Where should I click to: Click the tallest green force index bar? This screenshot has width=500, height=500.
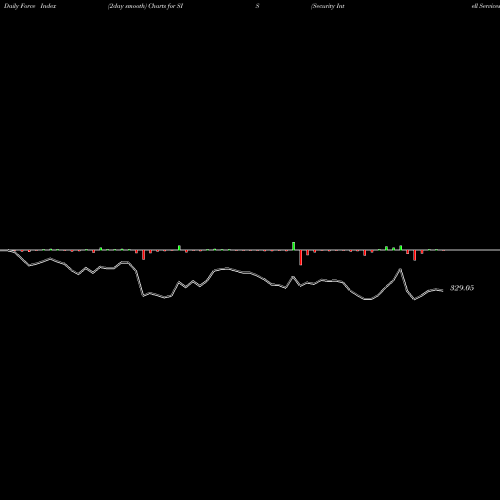(294, 246)
